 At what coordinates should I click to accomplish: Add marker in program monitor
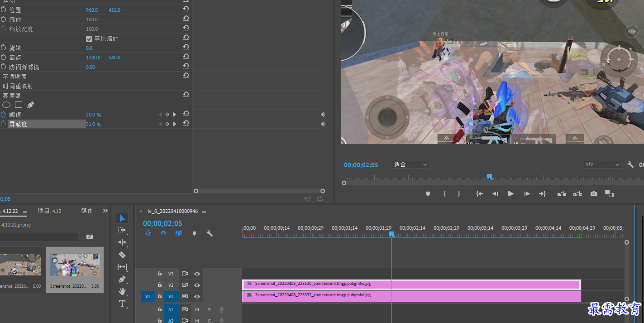(428, 194)
